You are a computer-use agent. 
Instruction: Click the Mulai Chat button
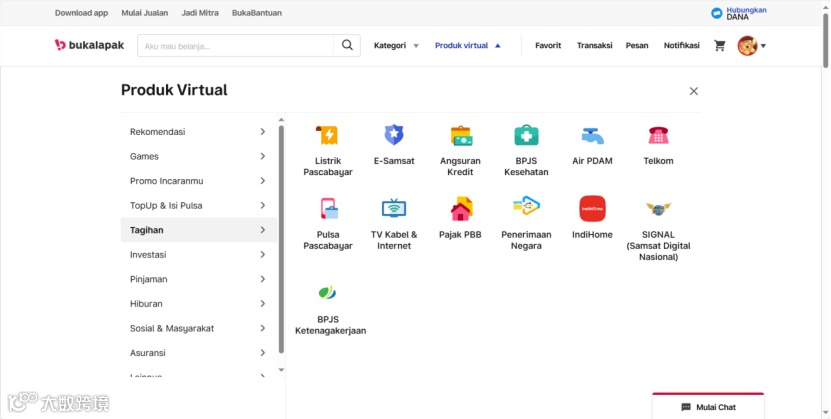(x=708, y=407)
